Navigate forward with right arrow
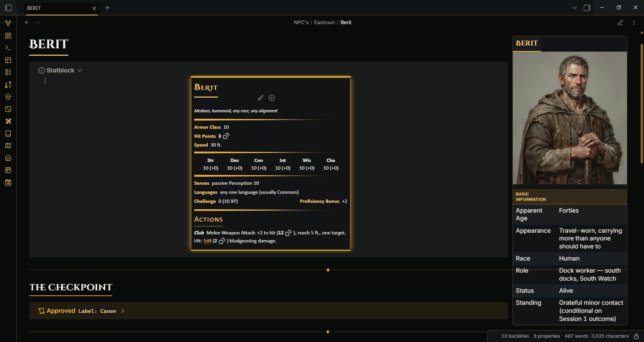Viewport: 644px width, 342px height. (37, 22)
